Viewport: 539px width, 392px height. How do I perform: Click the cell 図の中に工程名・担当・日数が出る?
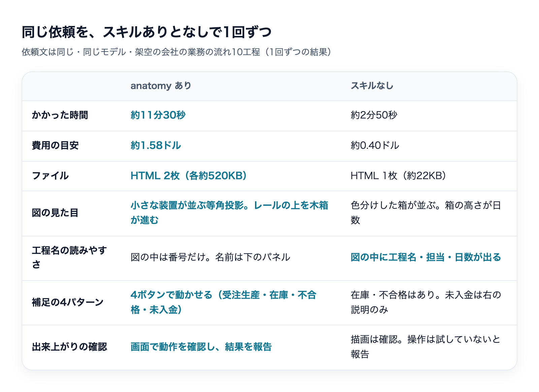click(426, 257)
